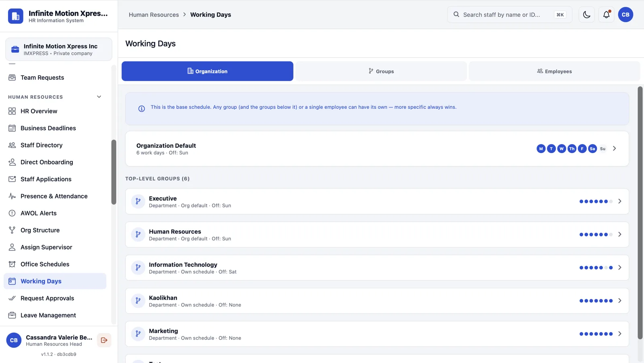The image size is (644, 363).
Task: Open Staff Directory in the sidebar
Action: click(x=55, y=145)
